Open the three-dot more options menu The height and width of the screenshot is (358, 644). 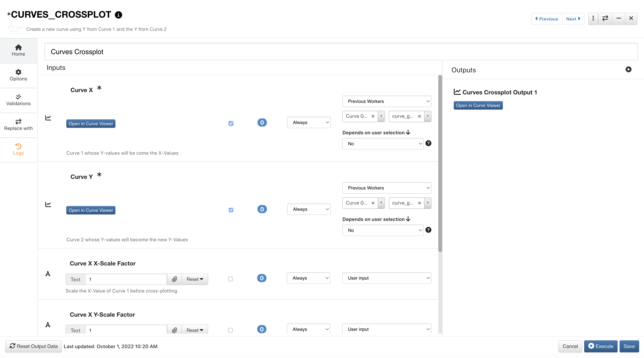[593, 19]
